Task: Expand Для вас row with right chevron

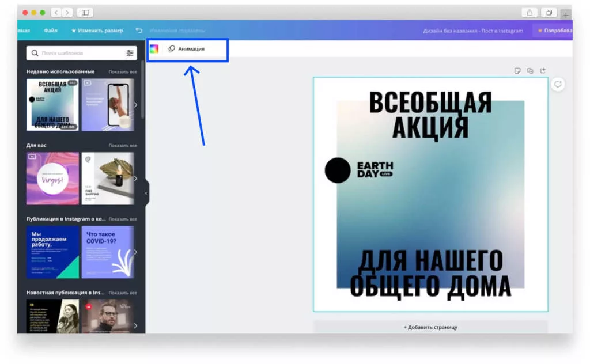Action: tap(135, 179)
